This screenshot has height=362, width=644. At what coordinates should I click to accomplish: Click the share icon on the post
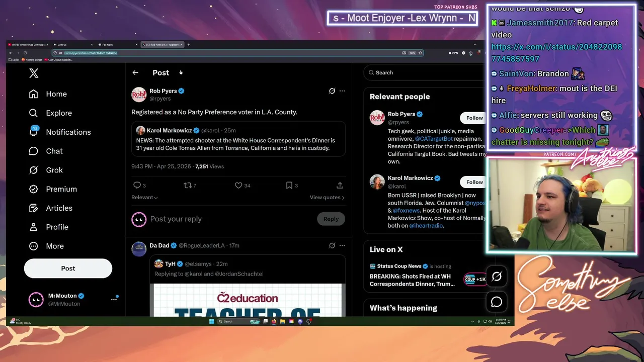click(340, 186)
